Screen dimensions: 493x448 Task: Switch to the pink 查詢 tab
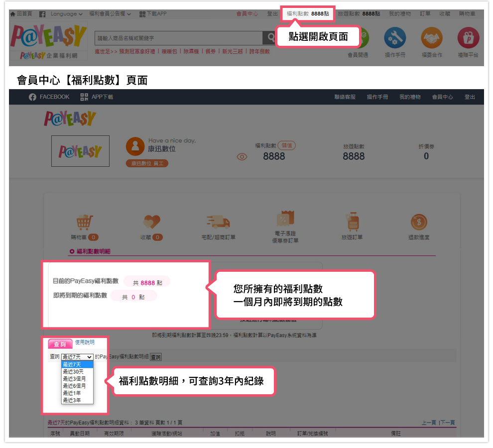click(x=60, y=344)
